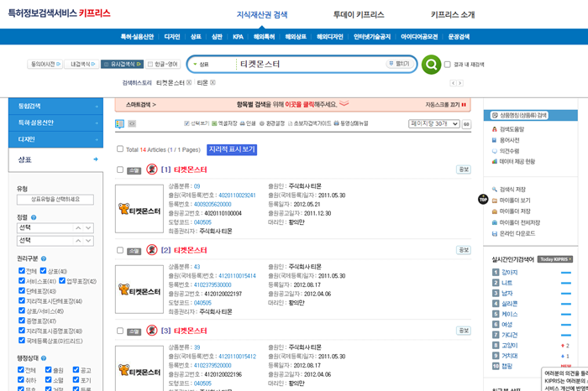Click 온라인 다운로드
Image resolution: width=588 pixels, height=391 pixels.
[513, 233]
